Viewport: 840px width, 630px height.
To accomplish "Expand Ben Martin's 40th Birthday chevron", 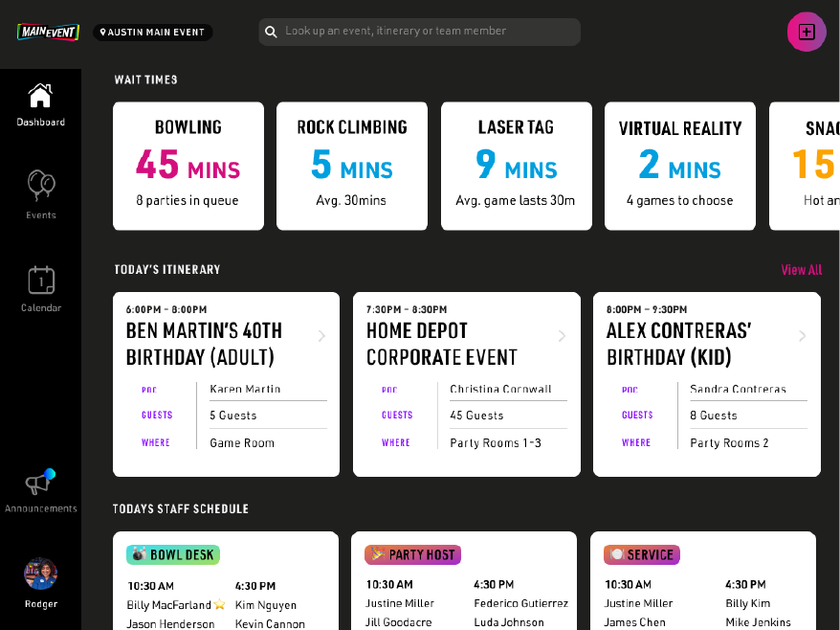I will [x=321, y=336].
